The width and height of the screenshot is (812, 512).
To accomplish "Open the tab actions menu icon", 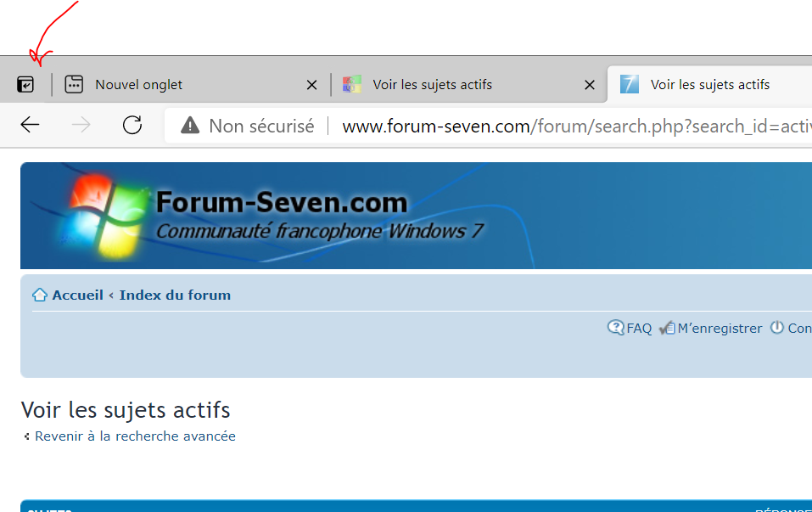I will click(25, 84).
